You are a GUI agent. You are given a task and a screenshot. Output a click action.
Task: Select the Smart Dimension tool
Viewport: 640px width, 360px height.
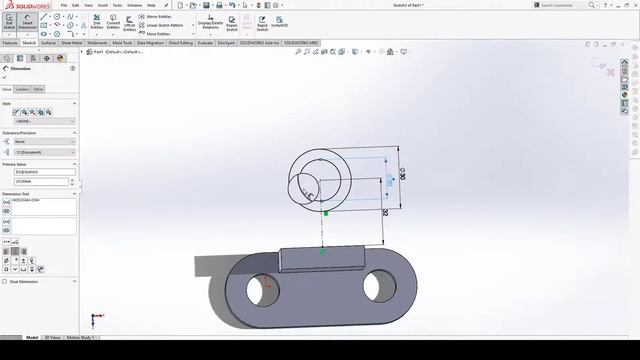[27, 21]
